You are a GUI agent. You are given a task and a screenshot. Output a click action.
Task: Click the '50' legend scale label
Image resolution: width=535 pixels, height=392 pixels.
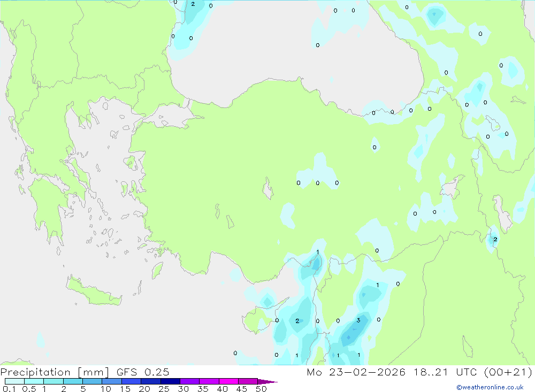(x=261, y=389)
